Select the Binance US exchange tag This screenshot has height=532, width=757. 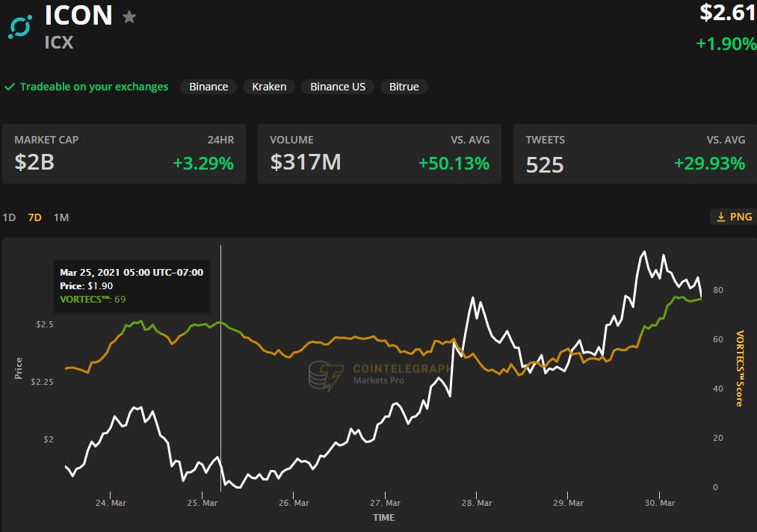(x=338, y=87)
